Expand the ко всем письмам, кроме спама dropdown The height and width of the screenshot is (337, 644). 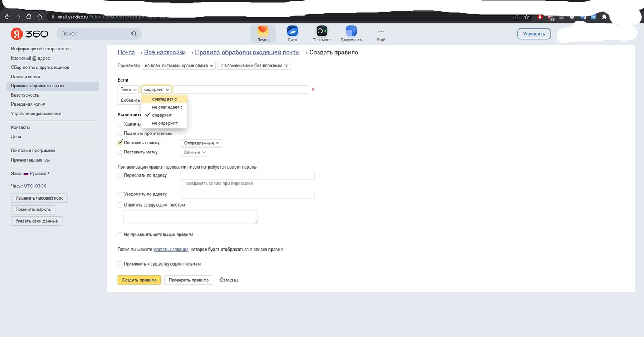178,65
